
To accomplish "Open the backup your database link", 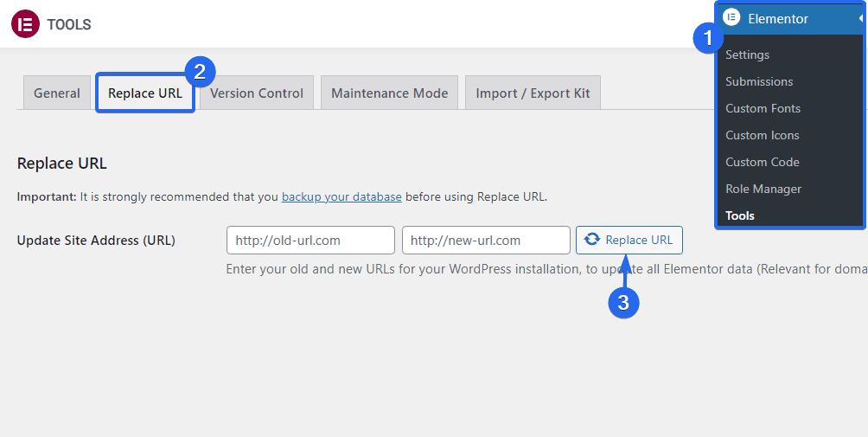I will click(341, 196).
